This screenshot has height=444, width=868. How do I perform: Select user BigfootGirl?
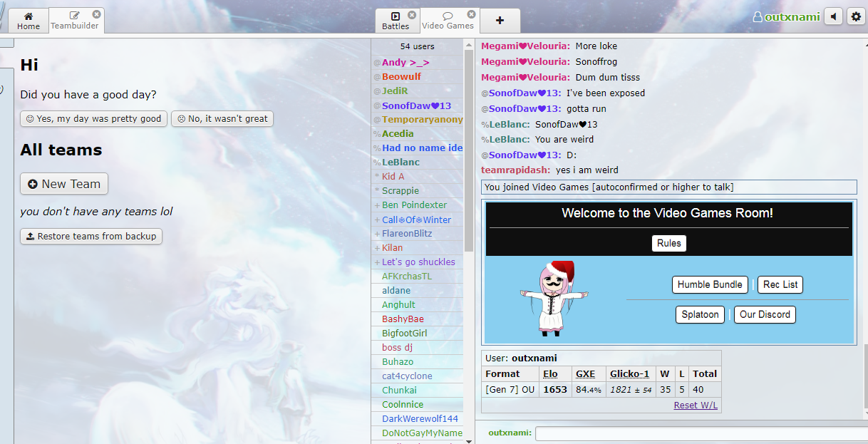coord(418,334)
